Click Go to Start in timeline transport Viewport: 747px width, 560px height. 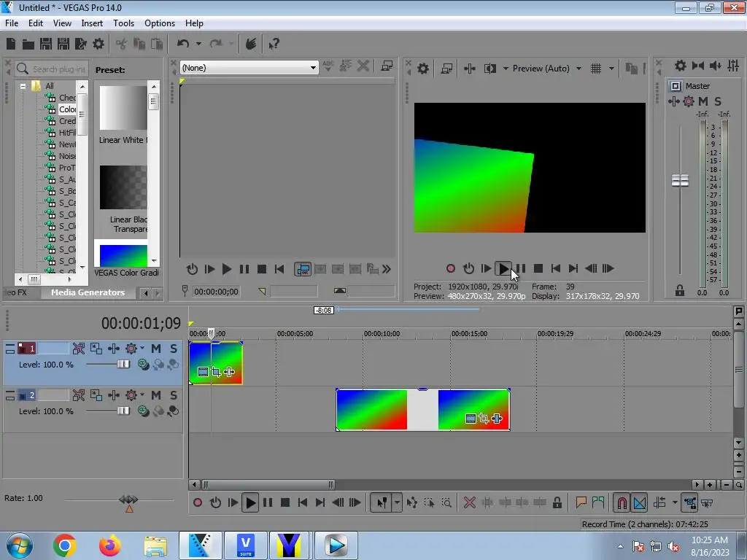303,502
